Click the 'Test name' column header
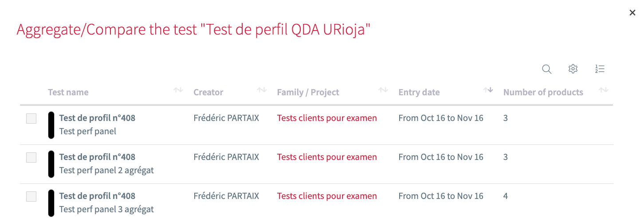The image size is (644, 218). (x=68, y=92)
